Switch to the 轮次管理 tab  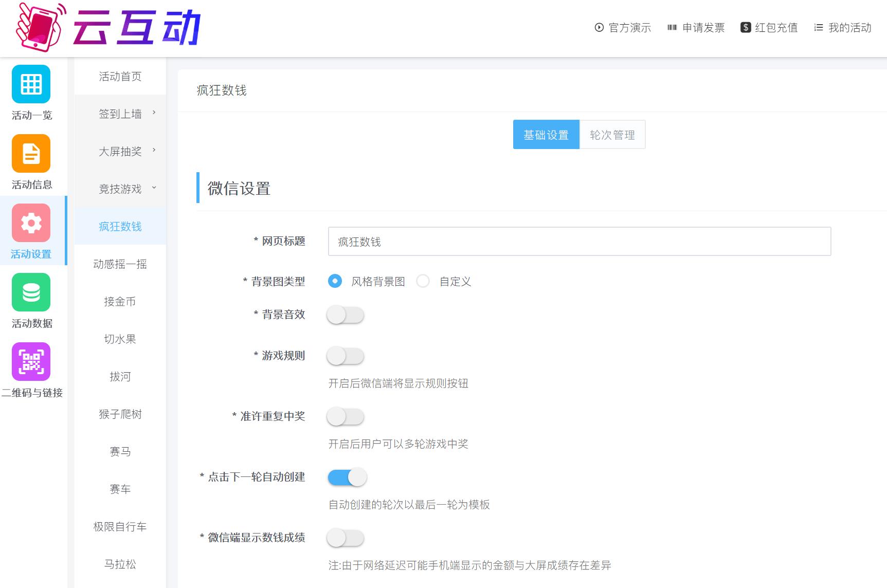612,135
